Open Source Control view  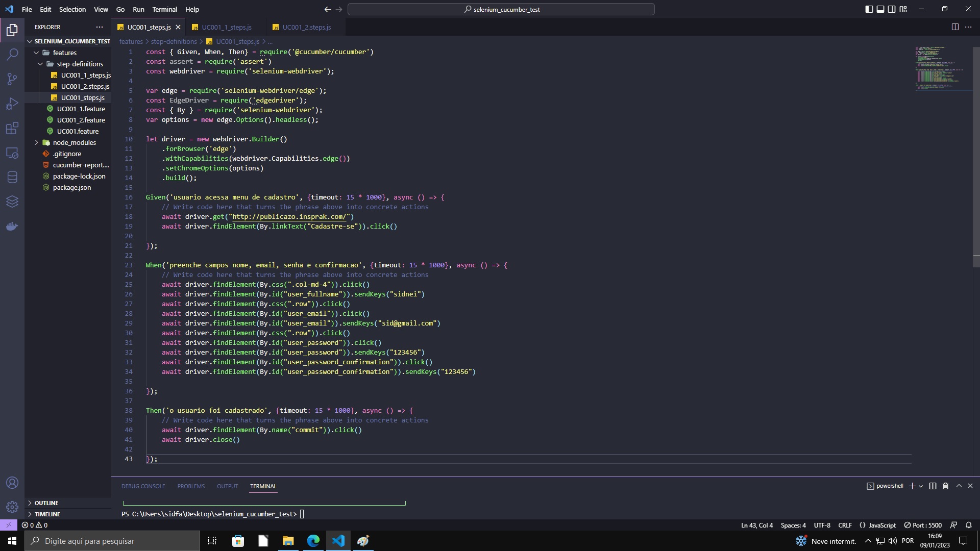[12, 79]
